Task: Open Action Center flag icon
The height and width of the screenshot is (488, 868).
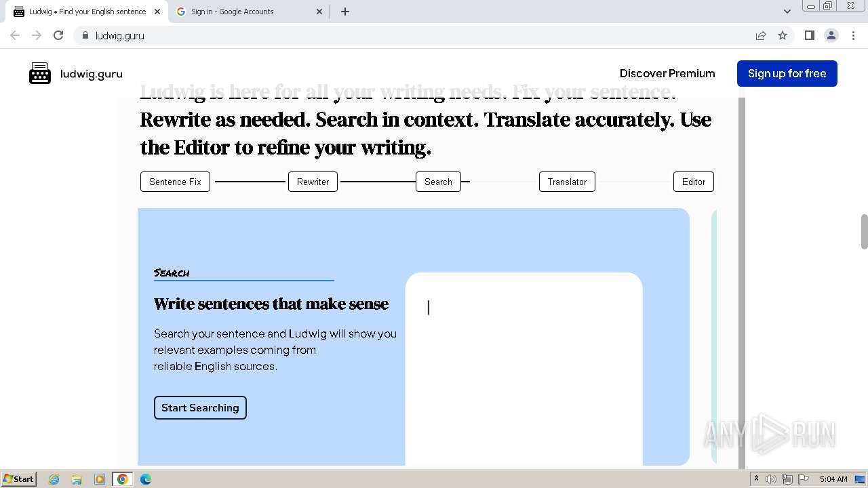Action: pos(804,479)
